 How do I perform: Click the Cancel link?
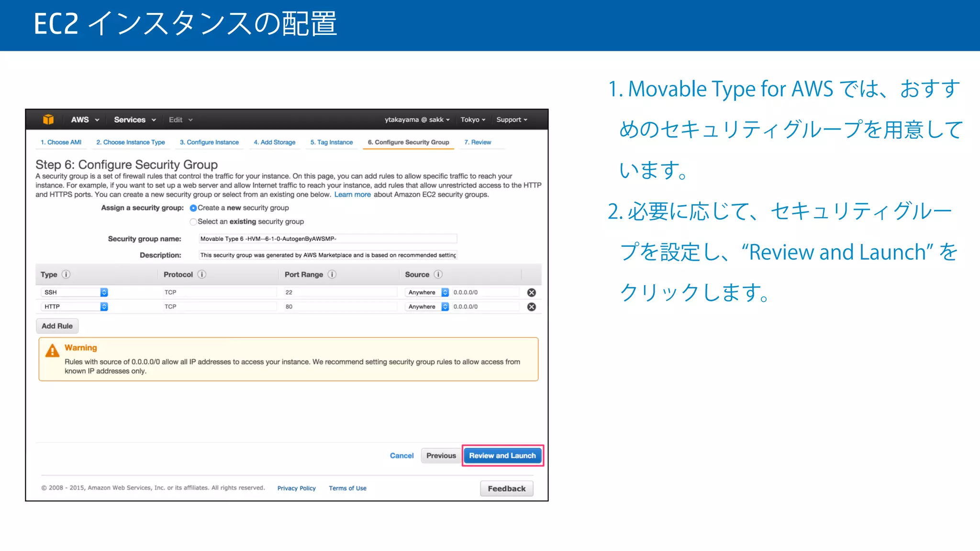tap(402, 456)
